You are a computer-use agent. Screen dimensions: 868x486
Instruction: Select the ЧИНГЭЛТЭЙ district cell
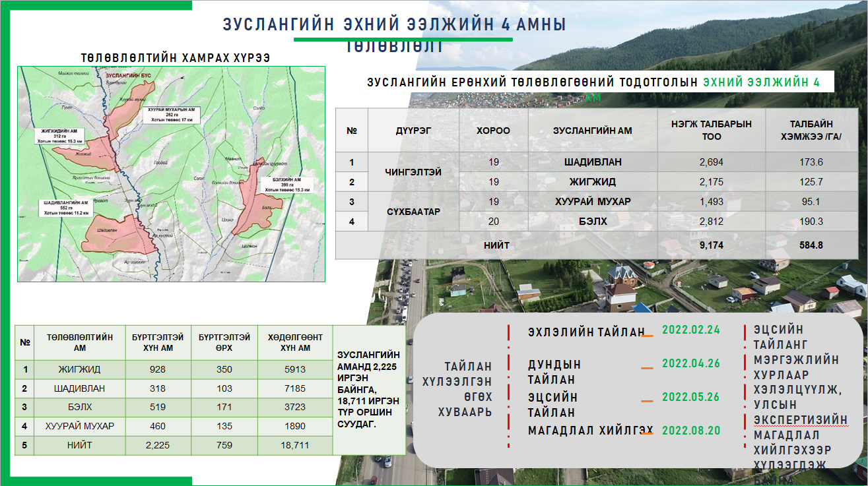point(413,172)
